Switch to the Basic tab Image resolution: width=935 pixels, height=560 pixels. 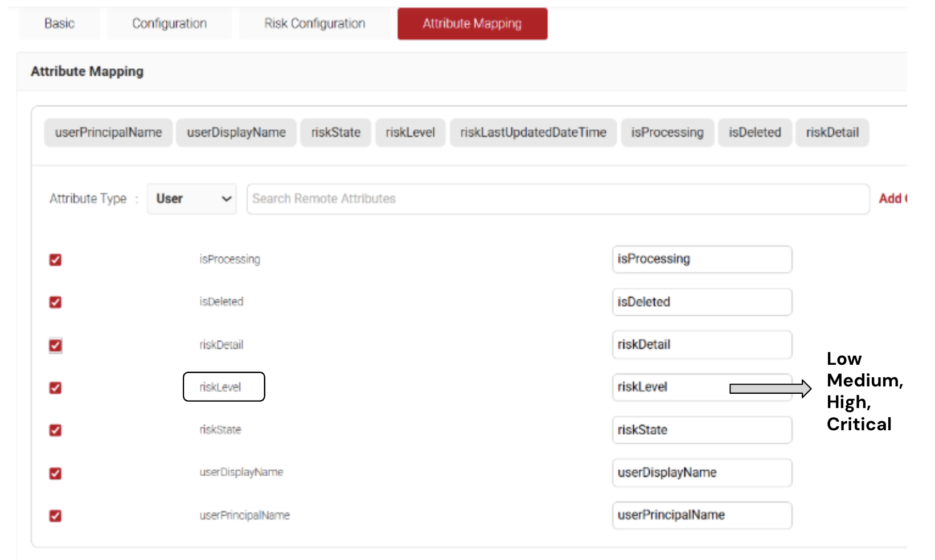pos(59,23)
